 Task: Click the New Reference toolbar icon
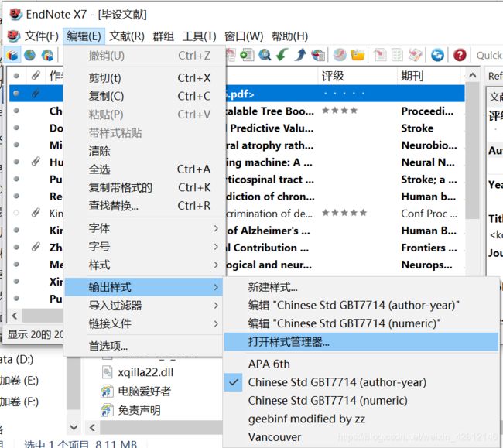click(247, 55)
